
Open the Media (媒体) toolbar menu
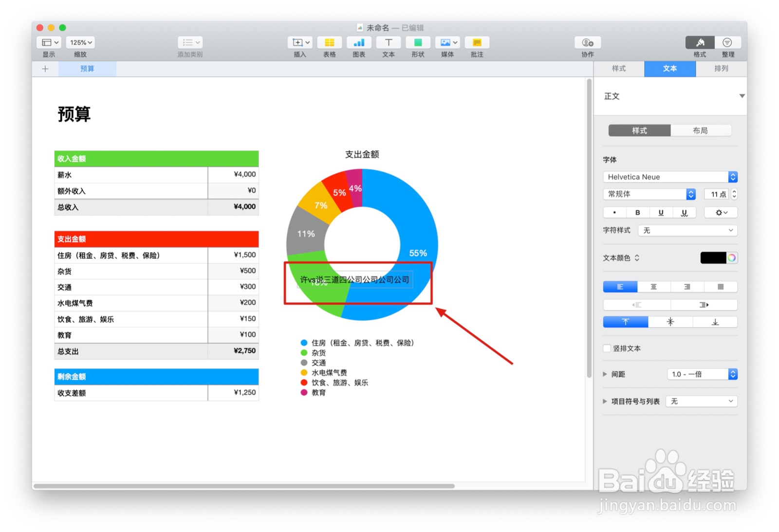pos(447,42)
